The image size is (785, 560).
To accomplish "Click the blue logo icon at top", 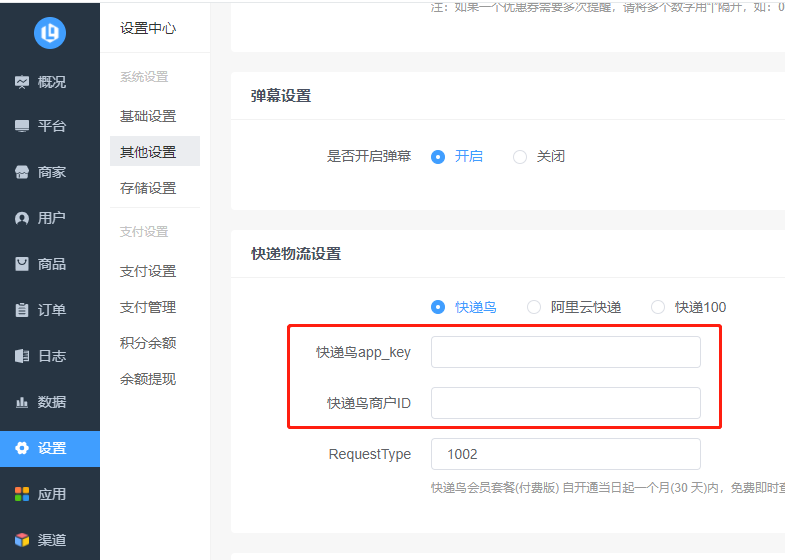I will coord(49,33).
